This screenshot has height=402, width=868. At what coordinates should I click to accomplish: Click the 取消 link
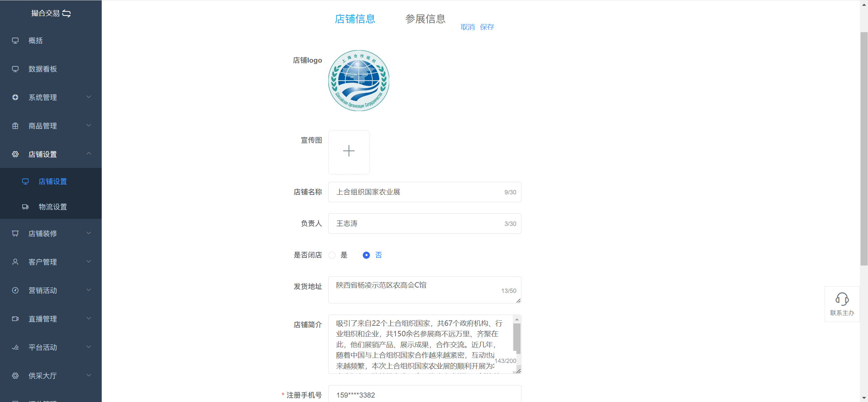(468, 27)
